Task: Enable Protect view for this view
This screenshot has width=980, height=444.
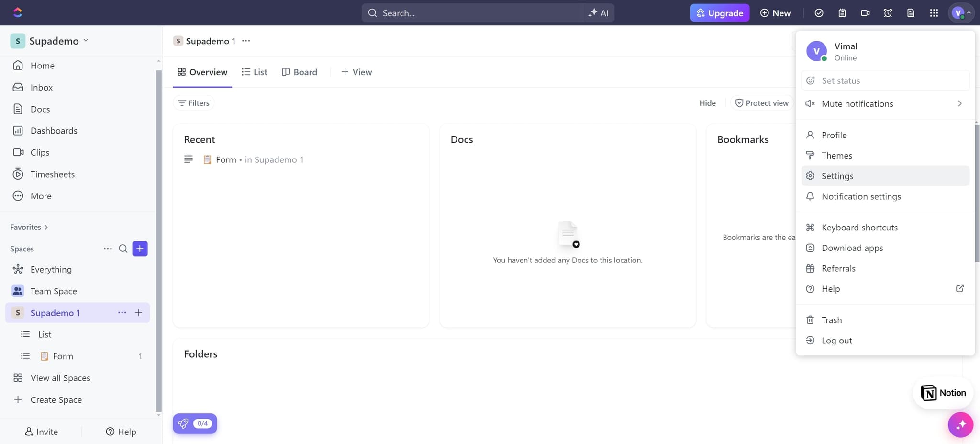Action: coord(762,102)
